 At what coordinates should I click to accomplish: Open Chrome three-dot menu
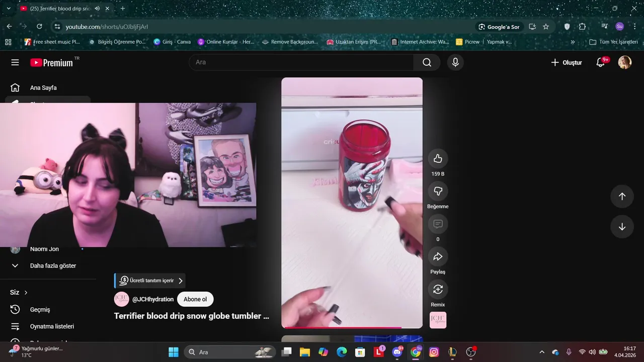click(x=634, y=27)
